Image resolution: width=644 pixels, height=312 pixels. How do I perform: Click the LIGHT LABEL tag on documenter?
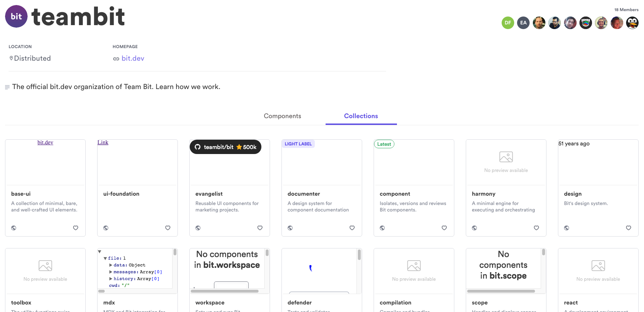click(x=298, y=144)
